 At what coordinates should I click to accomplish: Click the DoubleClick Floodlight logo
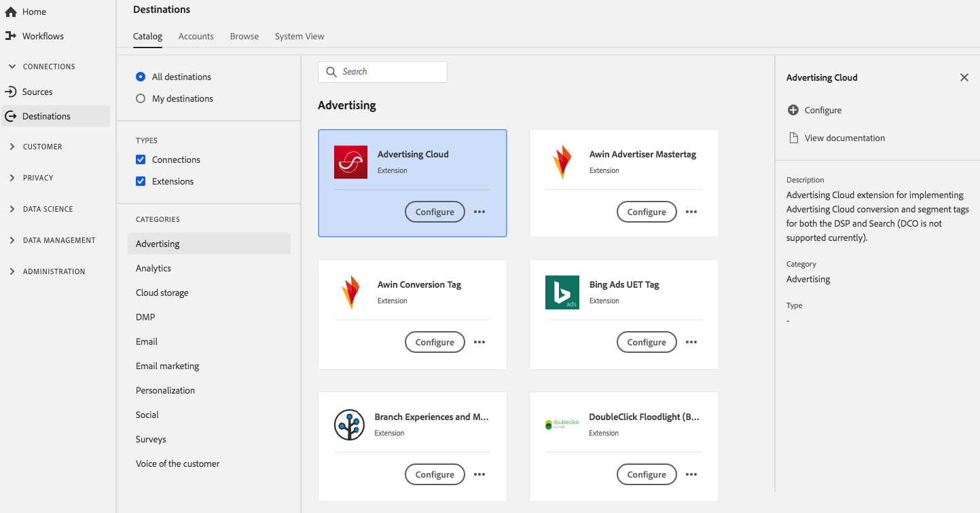click(x=562, y=425)
